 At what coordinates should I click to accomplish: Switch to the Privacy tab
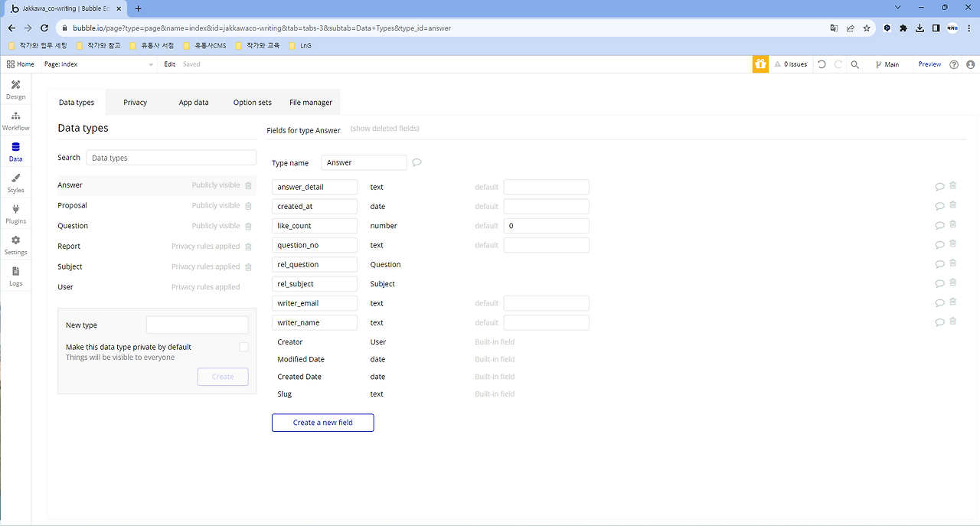click(135, 103)
